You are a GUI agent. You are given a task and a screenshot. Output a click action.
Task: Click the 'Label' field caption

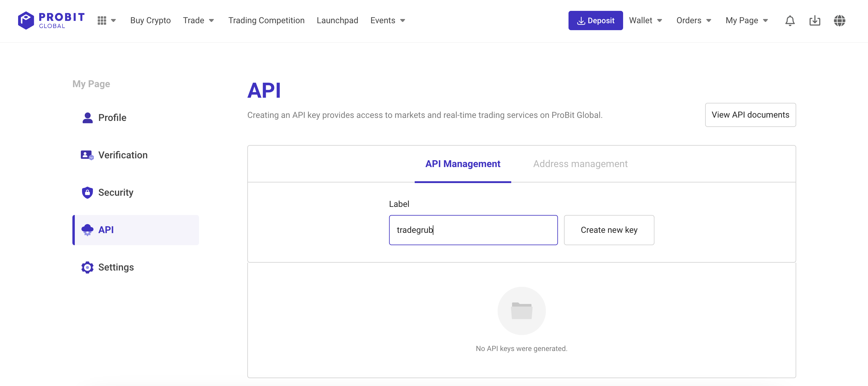click(x=399, y=204)
